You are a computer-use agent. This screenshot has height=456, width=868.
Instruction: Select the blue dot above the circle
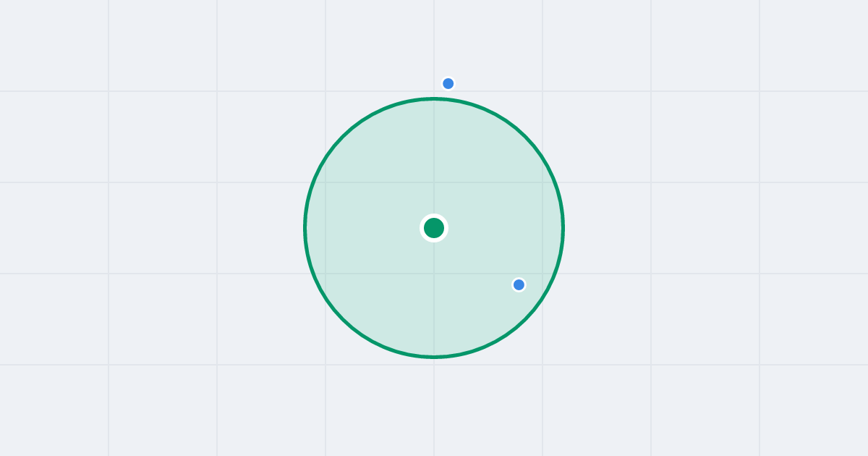point(448,83)
